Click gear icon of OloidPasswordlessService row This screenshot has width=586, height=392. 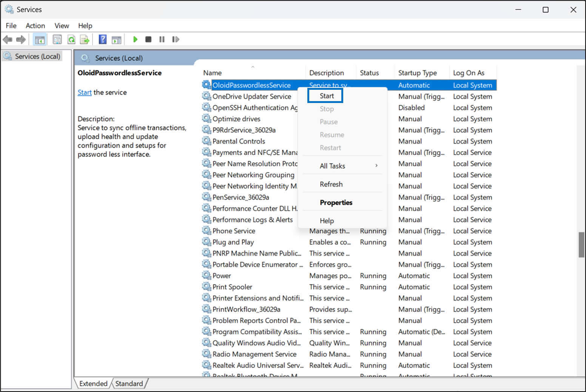[207, 85]
